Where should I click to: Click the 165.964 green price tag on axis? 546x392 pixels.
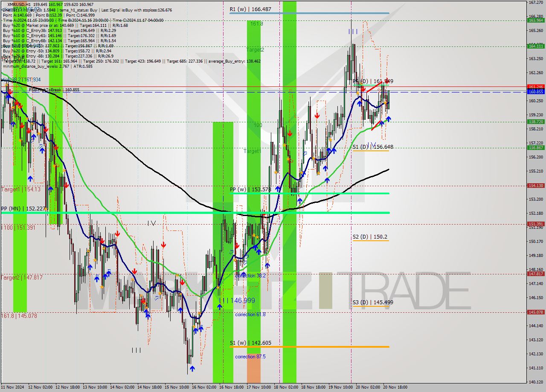point(536,20)
